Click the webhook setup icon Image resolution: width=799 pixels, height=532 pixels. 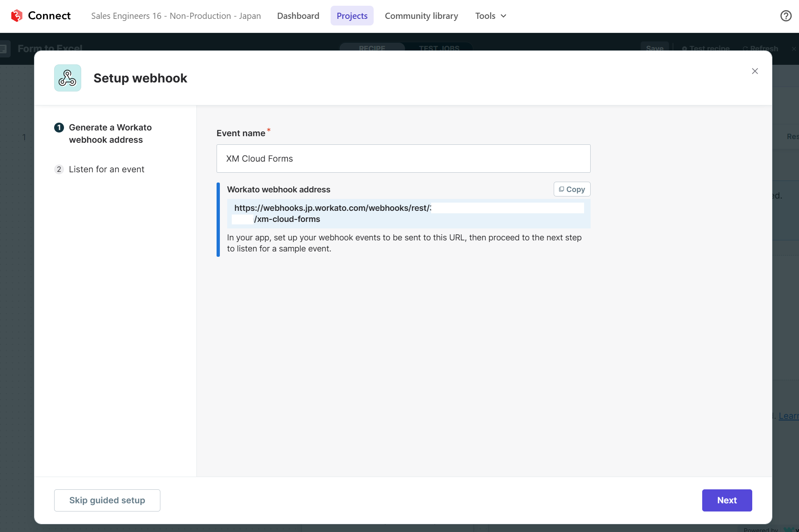click(67, 78)
